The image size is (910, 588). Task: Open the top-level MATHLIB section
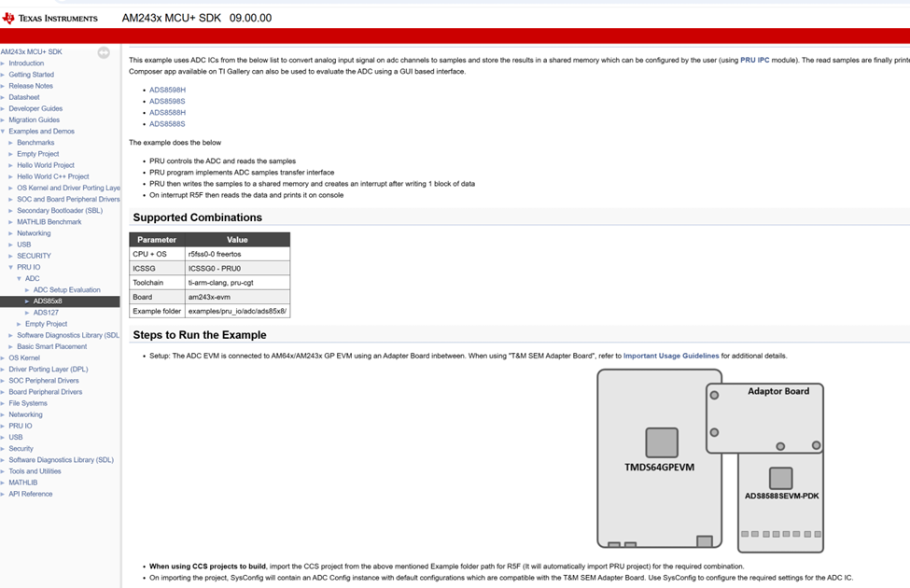23,483
